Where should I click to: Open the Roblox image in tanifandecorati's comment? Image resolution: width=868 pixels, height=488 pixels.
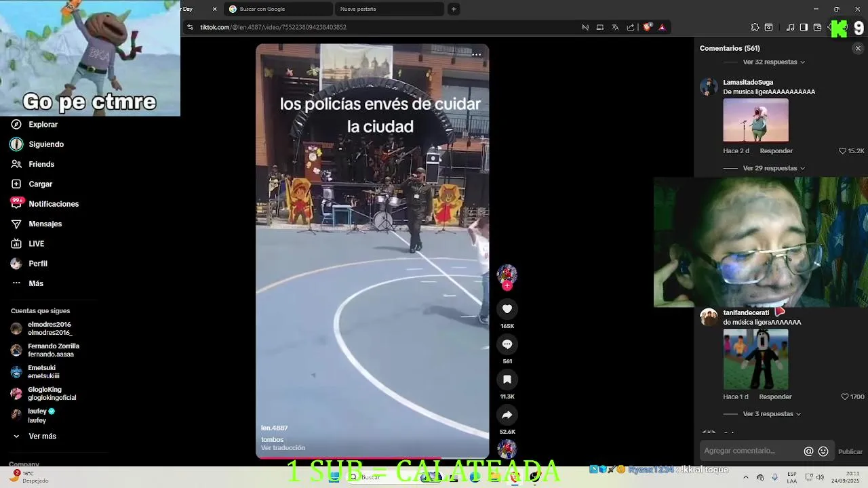tap(755, 359)
